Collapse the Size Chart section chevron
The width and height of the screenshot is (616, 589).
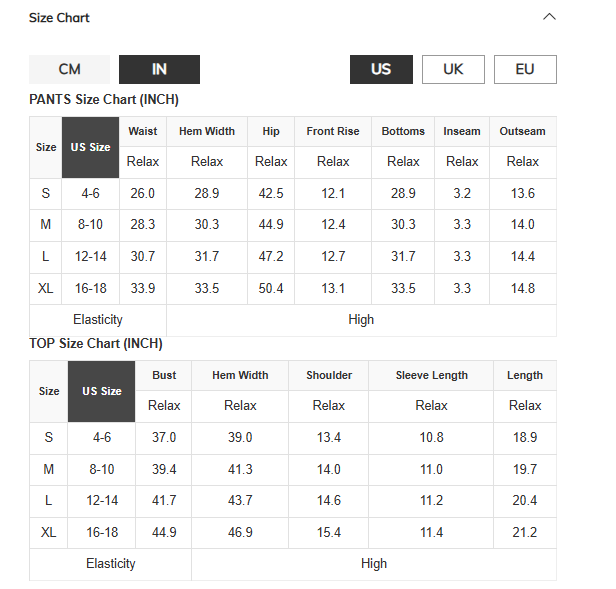click(x=549, y=17)
